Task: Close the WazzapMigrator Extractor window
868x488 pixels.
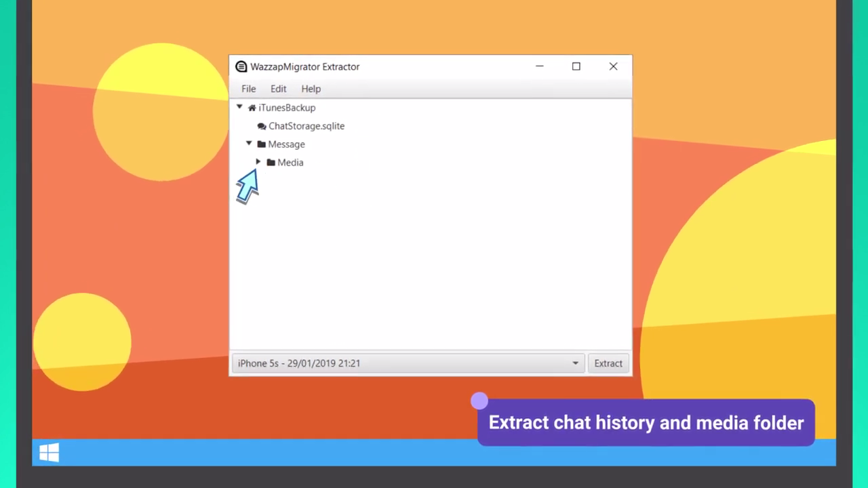Action: 613,66
